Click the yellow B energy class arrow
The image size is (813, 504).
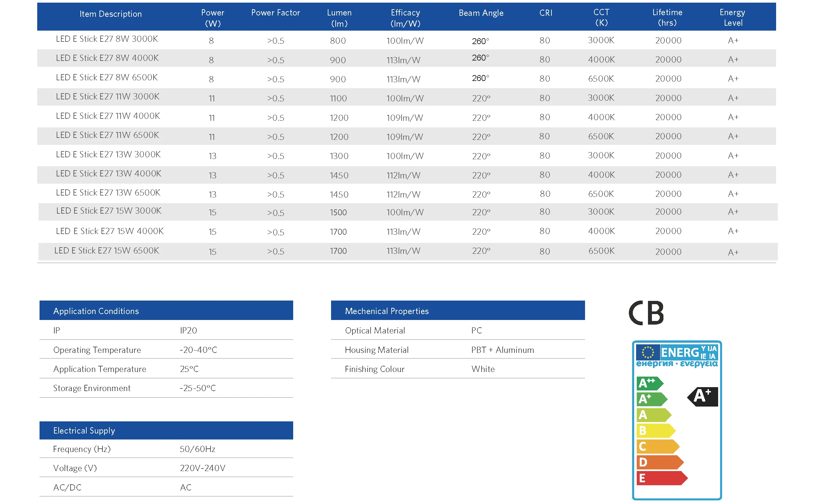[x=656, y=430]
